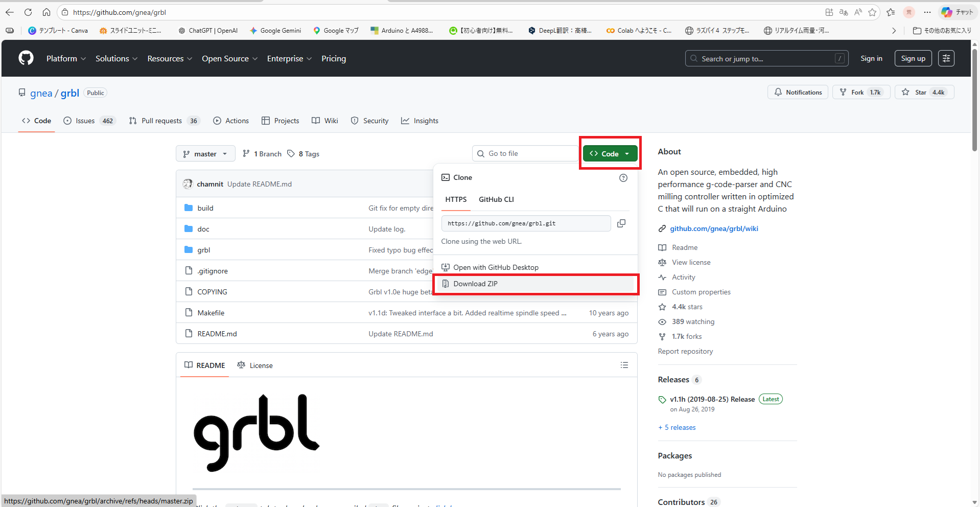Copy the clone URL to clipboard
The height and width of the screenshot is (507, 980).
[621, 223]
